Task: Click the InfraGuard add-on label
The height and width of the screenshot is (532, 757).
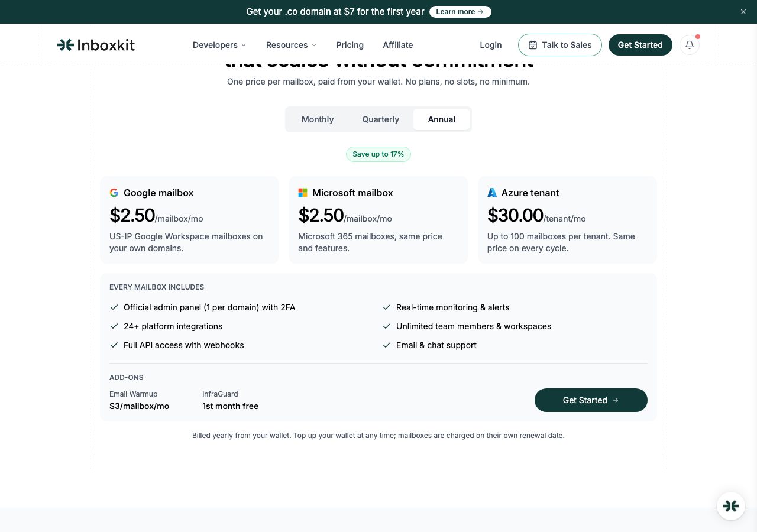Action: [x=220, y=394]
